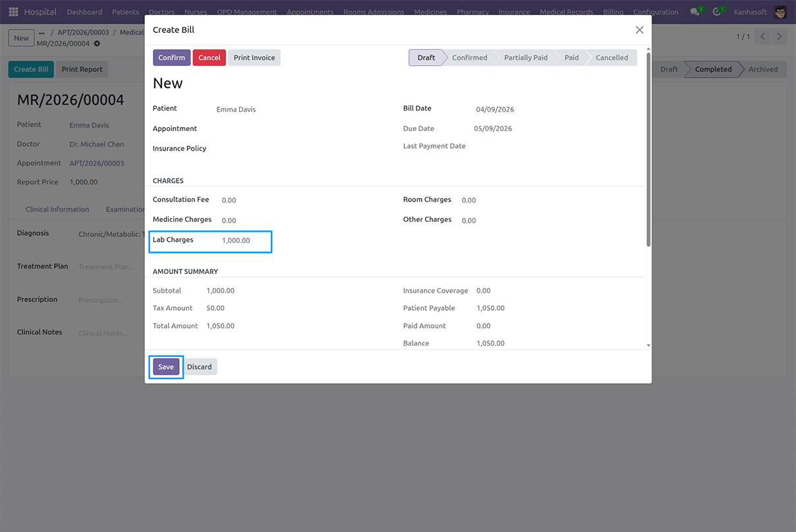
Task: Open the Patient field selector
Action: click(x=264, y=109)
